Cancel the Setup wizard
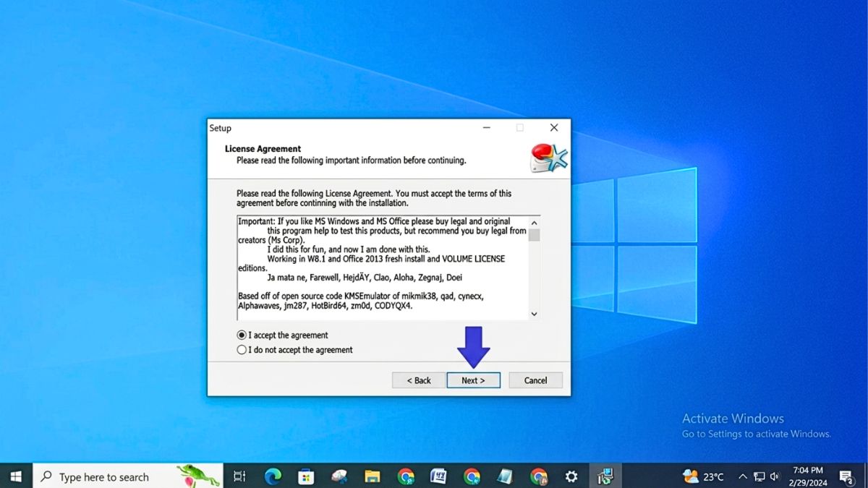Image resolution: width=868 pixels, height=488 pixels. coord(535,380)
